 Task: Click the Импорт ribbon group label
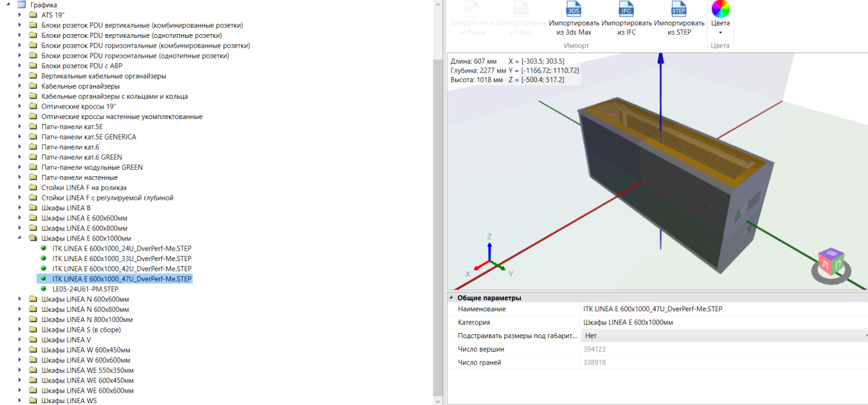pyautogui.click(x=577, y=46)
